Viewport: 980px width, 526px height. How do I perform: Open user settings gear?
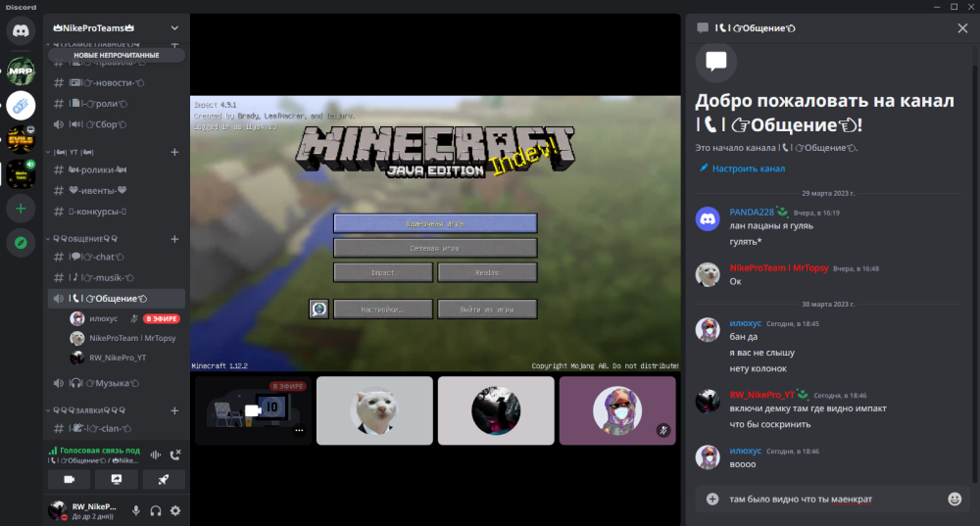[x=175, y=510]
